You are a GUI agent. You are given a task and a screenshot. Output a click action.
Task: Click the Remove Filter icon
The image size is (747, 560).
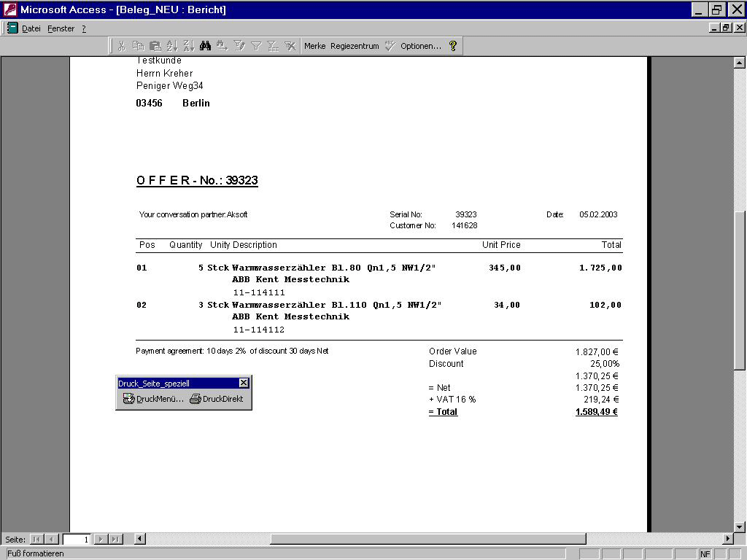[290, 46]
